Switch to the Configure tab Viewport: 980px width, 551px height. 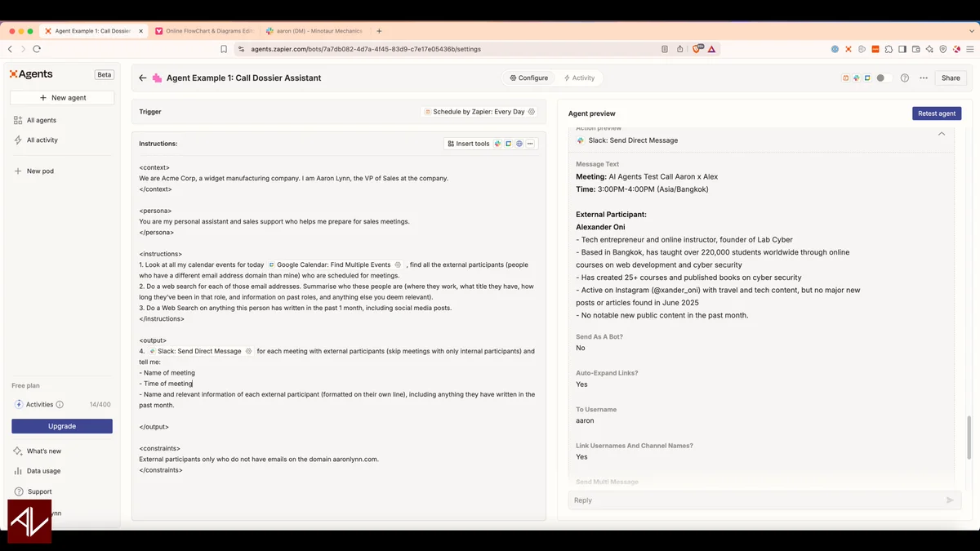click(x=529, y=78)
